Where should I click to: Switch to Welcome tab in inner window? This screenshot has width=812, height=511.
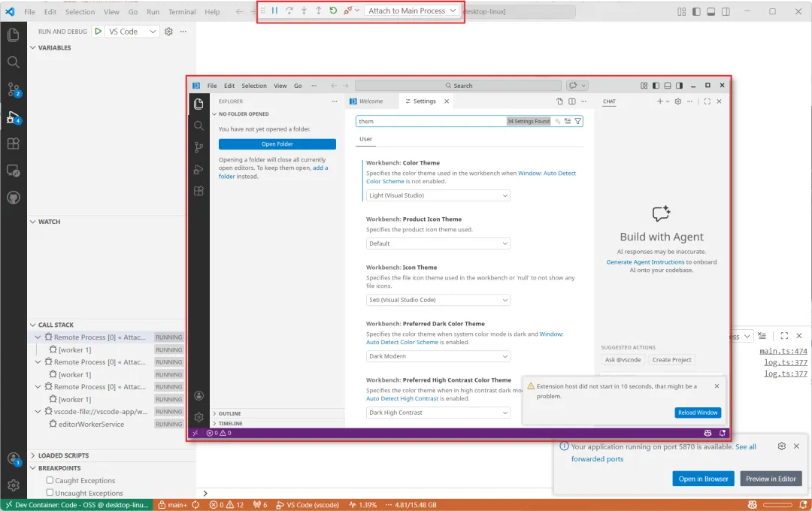(371, 101)
